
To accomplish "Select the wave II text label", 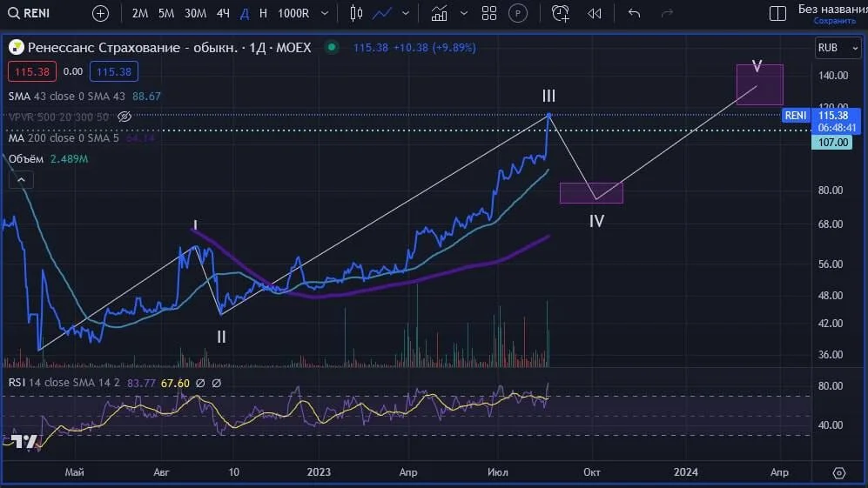I will [221, 337].
